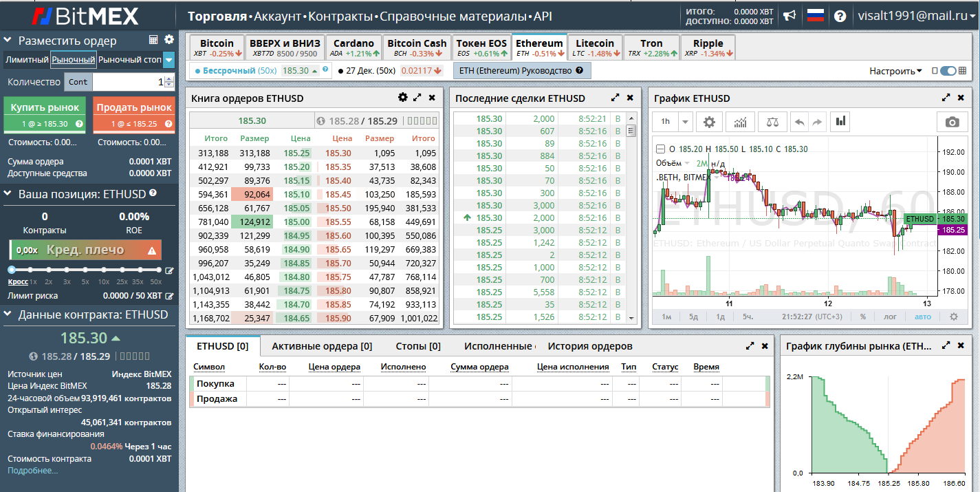Toggle auto scale авто

(x=923, y=317)
